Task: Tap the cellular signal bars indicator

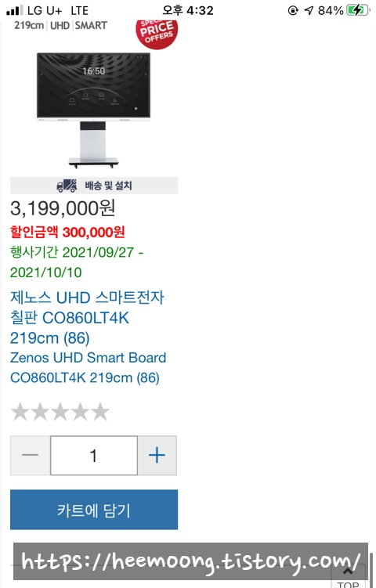Action: 15,10
